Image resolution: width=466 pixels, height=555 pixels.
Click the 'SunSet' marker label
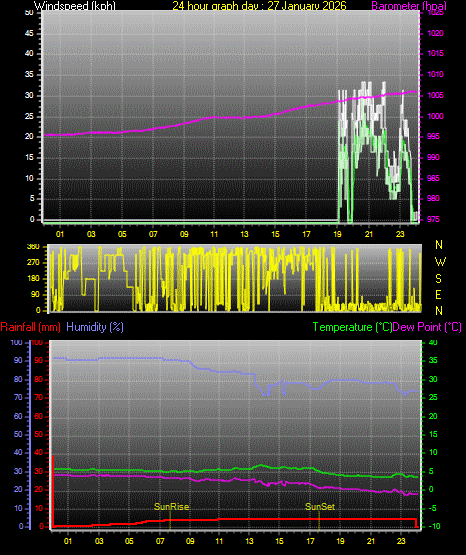320,507
